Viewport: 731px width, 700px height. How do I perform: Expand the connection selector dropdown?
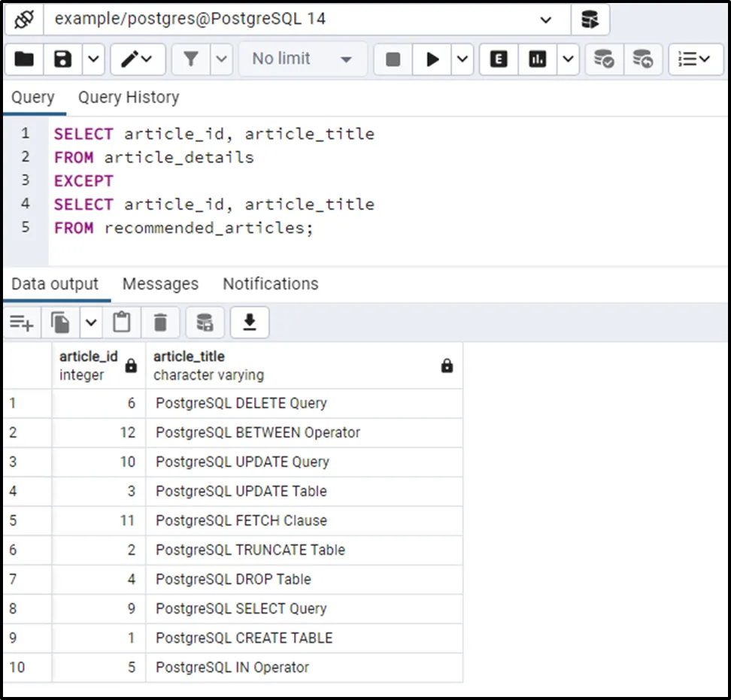(546, 20)
